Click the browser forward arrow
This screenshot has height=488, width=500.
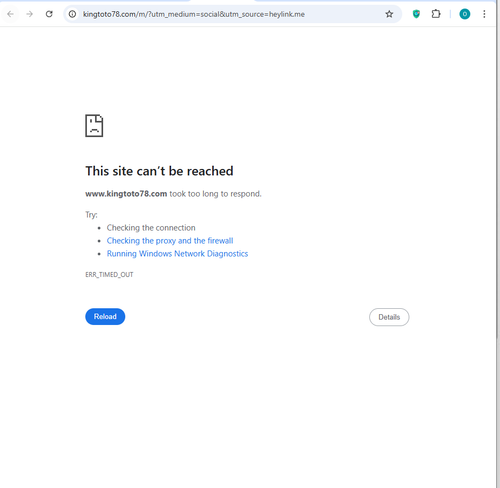coord(30,14)
